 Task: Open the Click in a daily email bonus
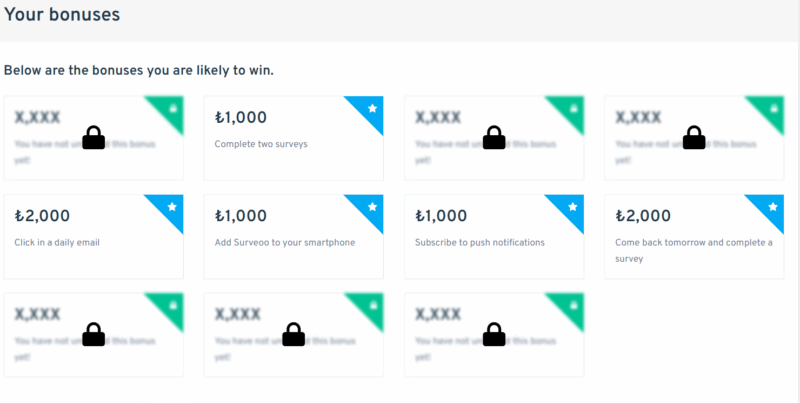pos(93,237)
